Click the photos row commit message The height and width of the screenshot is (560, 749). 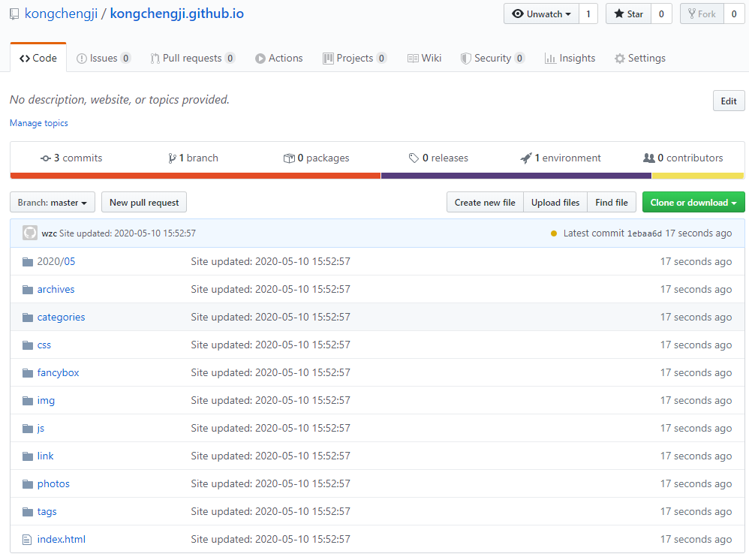tap(270, 483)
